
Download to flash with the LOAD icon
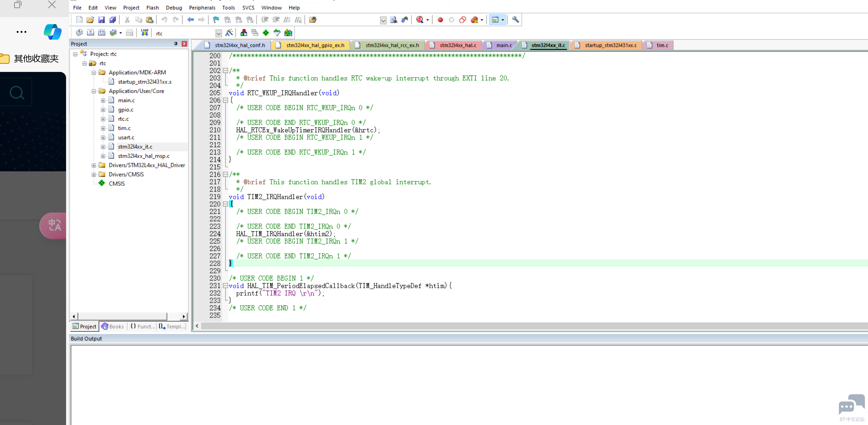pos(144,33)
